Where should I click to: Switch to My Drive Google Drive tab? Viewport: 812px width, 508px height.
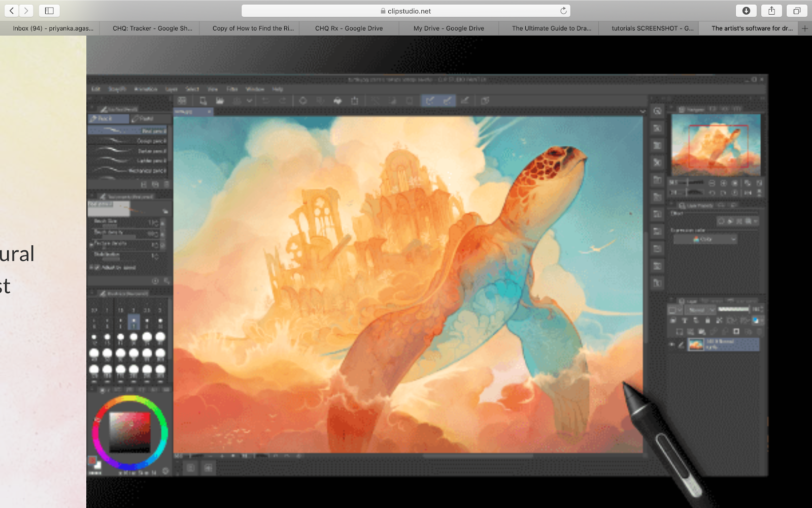point(449,28)
